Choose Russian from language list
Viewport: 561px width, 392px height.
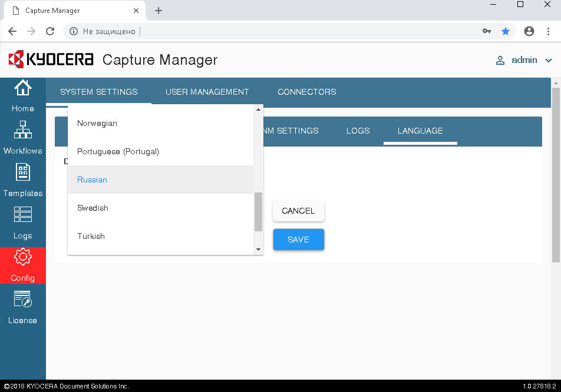pos(160,180)
